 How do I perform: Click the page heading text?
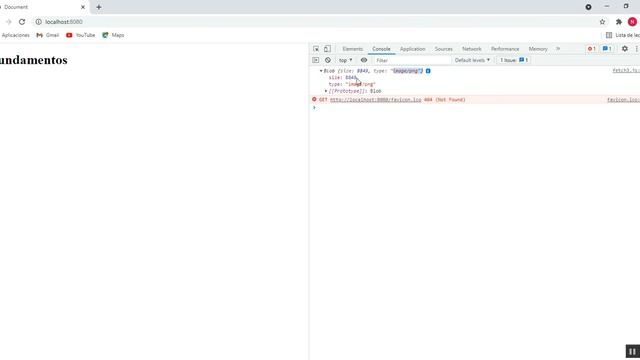click(x=33, y=60)
